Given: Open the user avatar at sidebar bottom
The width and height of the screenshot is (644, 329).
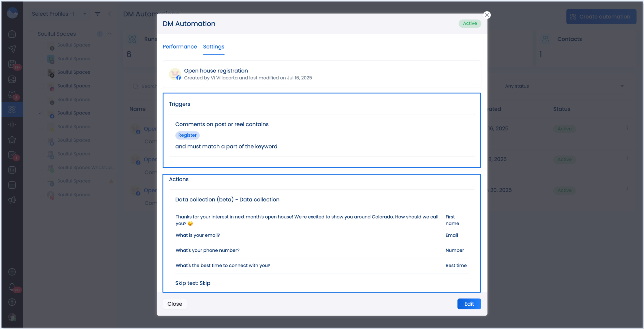Looking at the screenshot, I should tap(12, 317).
